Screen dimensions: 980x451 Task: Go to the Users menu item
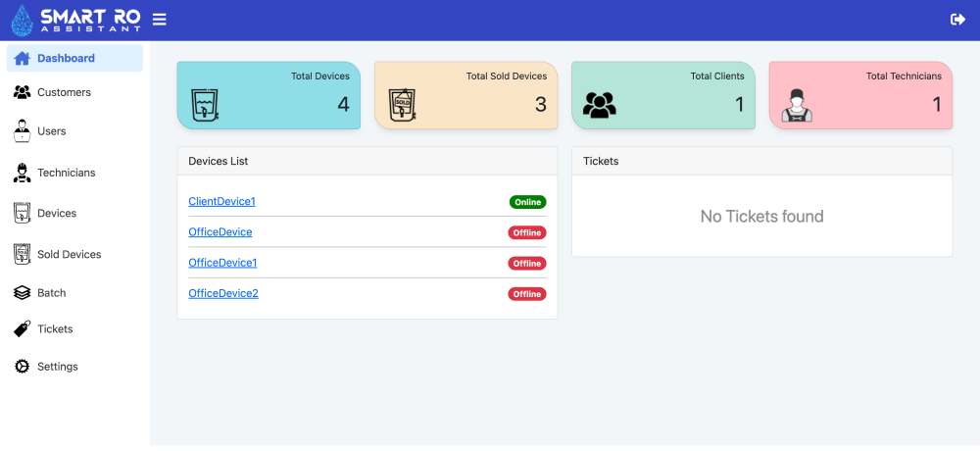point(52,130)
